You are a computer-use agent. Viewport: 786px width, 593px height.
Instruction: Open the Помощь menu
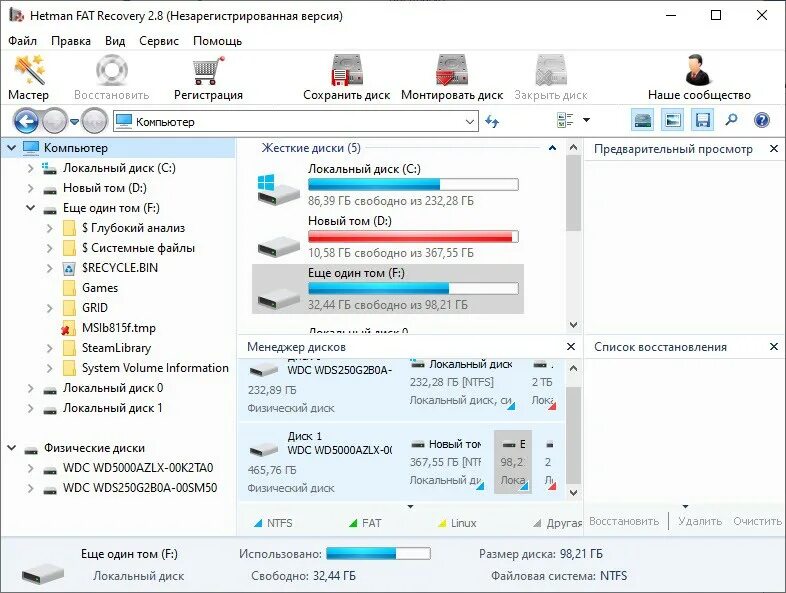[x=217, y=41]
